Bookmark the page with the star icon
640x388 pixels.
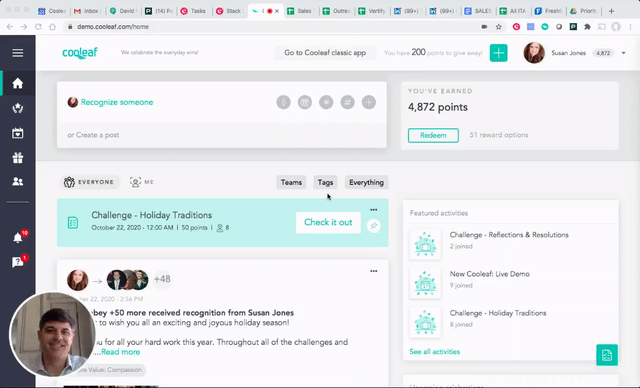498,27
